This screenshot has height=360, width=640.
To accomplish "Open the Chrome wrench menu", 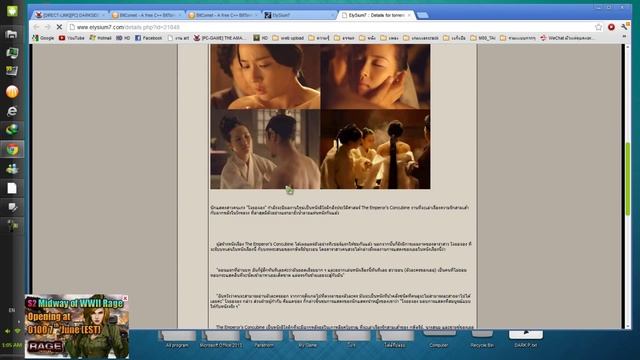I will pyautogui.click(x=624, y=27).
